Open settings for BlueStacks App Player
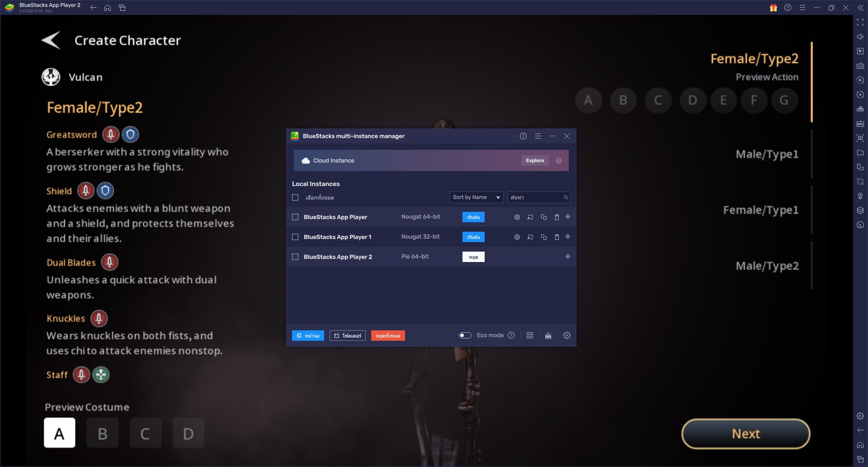868x467 pixels. pyautogui.click(x=517, y=217)
